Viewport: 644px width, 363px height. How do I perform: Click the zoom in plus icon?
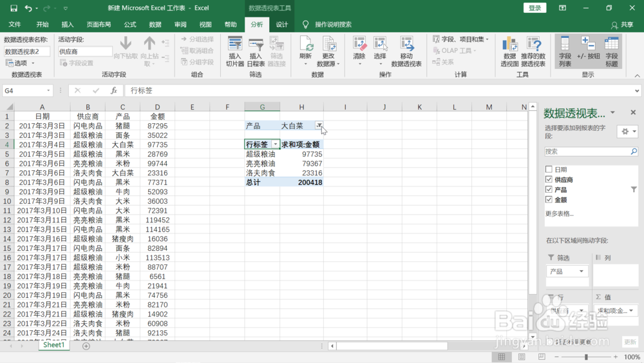point(615,357)
